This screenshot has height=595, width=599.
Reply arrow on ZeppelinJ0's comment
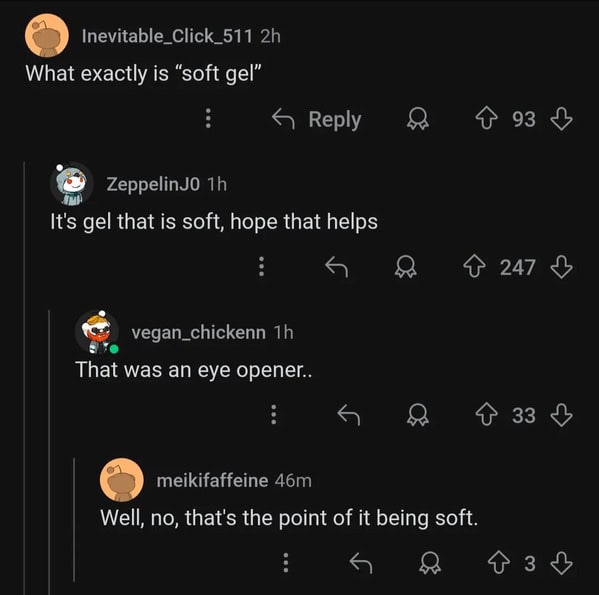click(x=337, y=267)
